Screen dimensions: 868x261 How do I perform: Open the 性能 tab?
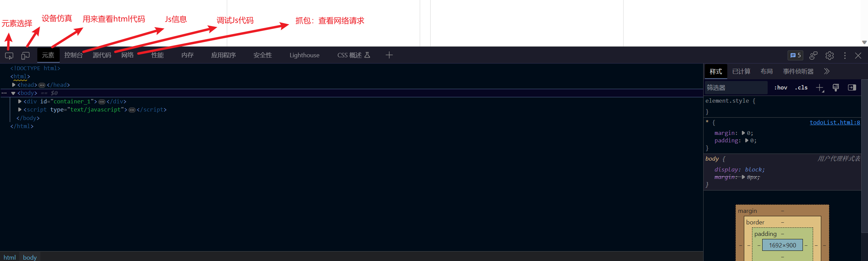click(x=157, y=55)
